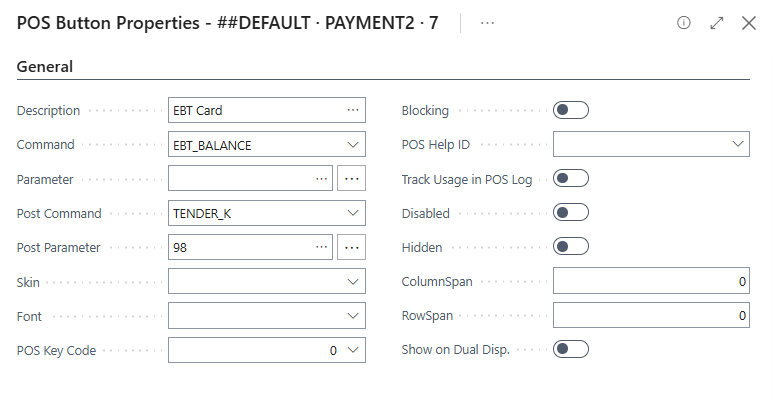Open the Parameter lookup ellipsis button
Viewport: 773px width, 403px height.
click(352, 179)
